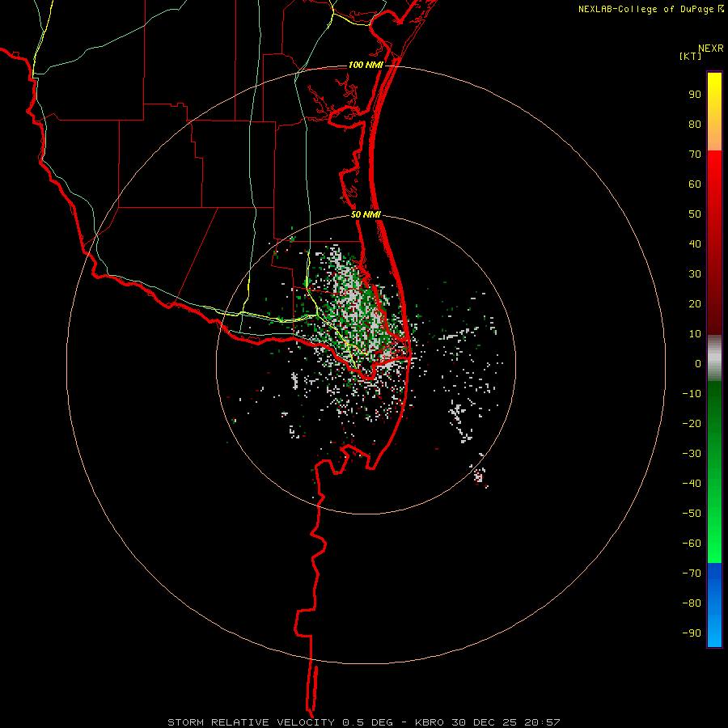Viewport: 728px width, 728px height.
Task: Click the blue segment of the velocity color bar
Action: click(714, 603)
